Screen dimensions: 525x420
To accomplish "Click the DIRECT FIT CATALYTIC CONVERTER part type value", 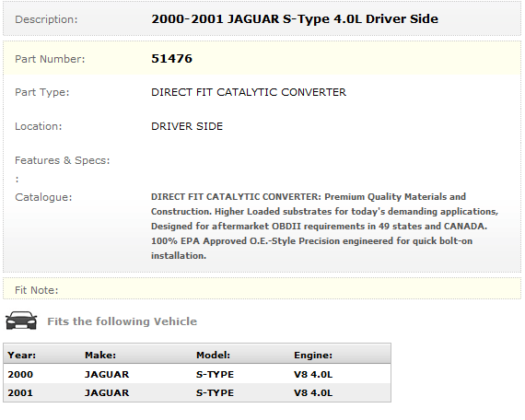I will [x=249, y=92].
